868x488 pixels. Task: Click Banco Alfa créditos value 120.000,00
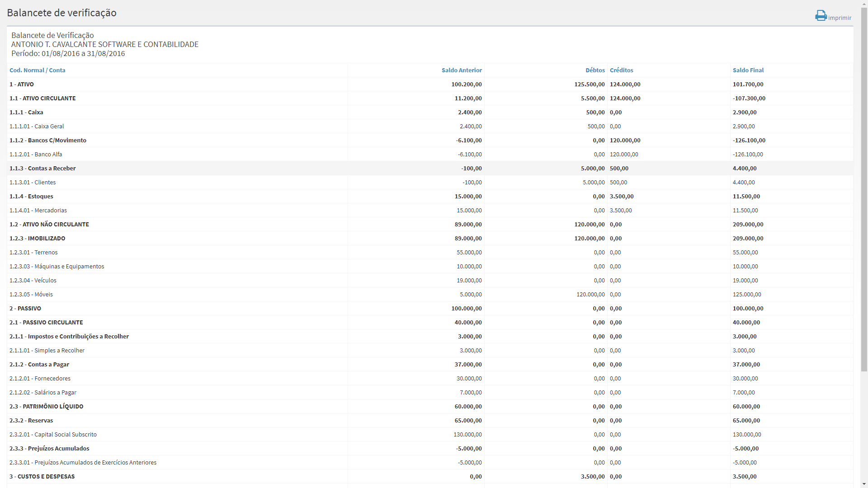(624, 154)
